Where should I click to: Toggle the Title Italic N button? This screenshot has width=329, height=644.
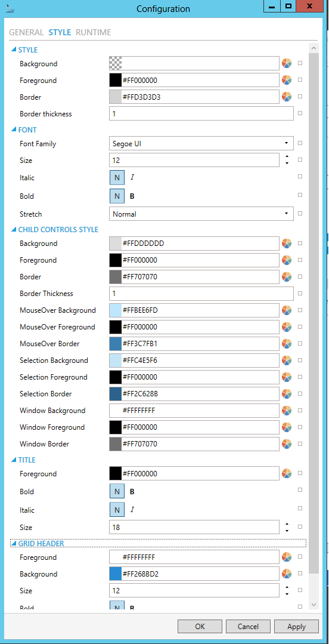tap(117, 510)
